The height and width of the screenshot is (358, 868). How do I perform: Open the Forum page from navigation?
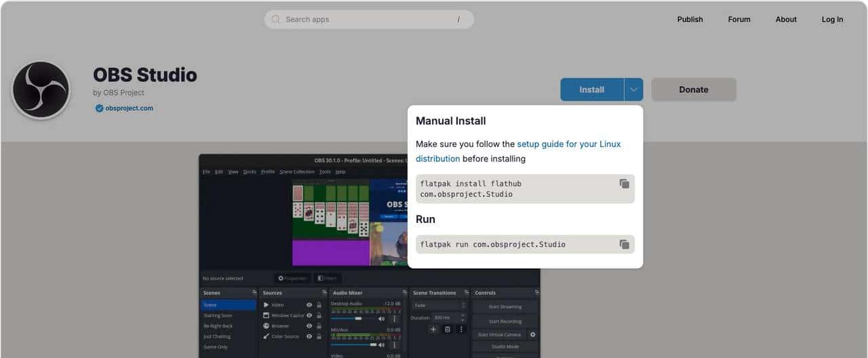click(x=738, y=20)
